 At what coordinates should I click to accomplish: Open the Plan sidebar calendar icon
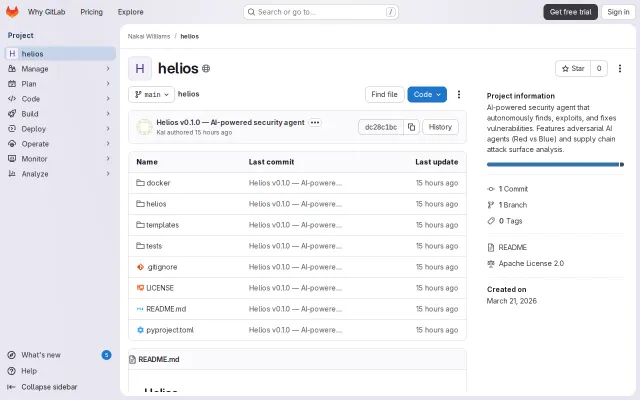12,84
